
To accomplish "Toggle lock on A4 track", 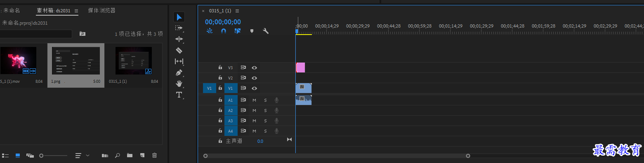I will (x=220, y=131).
